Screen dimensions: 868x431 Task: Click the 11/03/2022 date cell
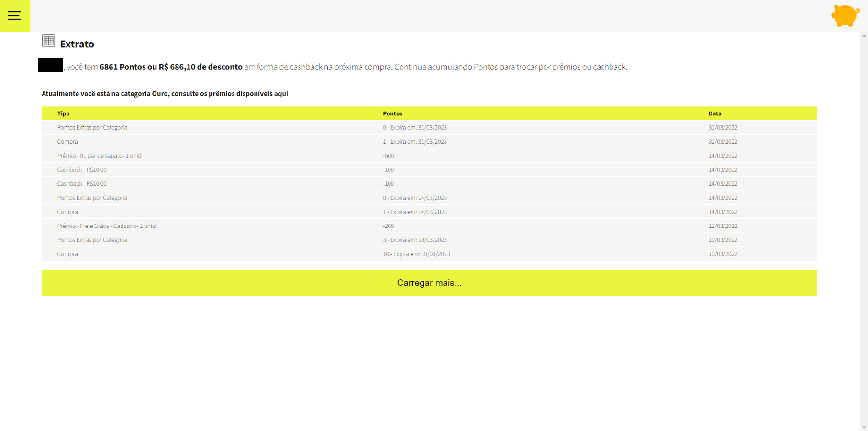click(723, 226)
